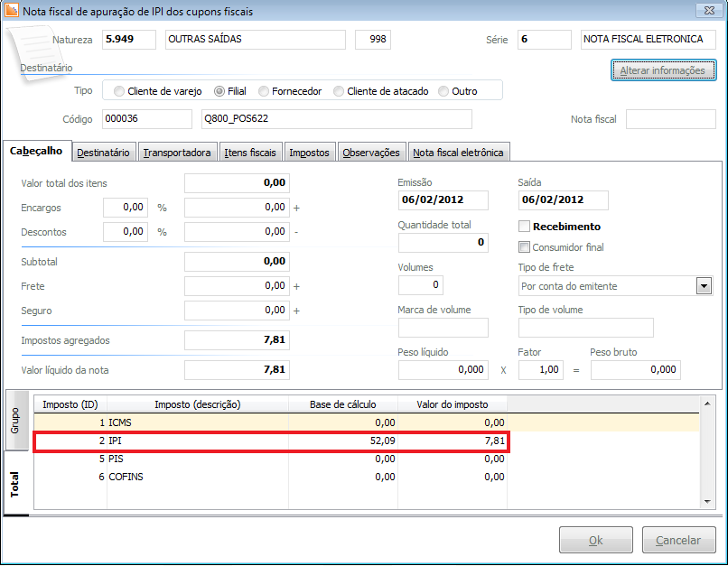This screenshot has width=728, height=566.
Task: Open the Tipo de frete dropdown arrow
Action: coord(704,286)
